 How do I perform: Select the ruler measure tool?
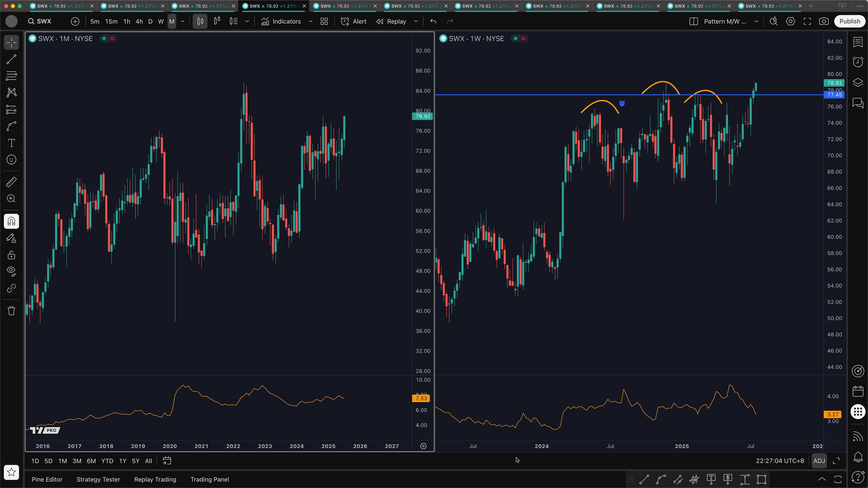[12, 182]
